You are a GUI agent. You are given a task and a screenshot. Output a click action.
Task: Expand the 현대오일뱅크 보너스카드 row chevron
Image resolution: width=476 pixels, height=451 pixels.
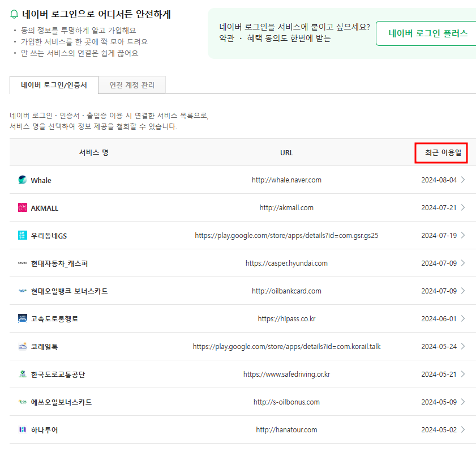coord(463,291)
